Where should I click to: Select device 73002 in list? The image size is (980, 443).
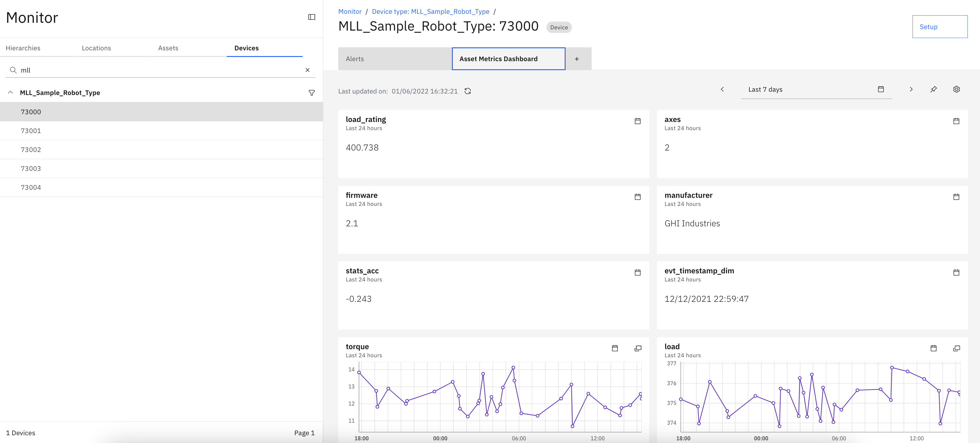161,150
